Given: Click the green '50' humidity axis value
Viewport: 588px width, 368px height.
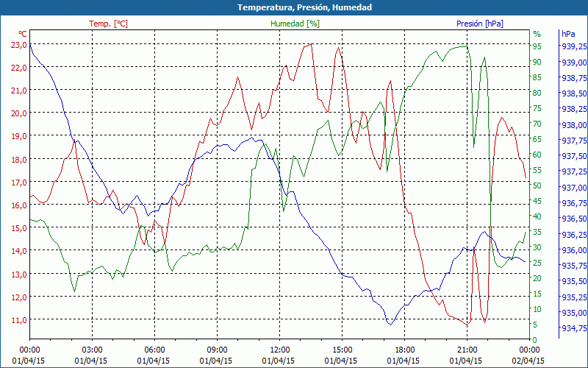Looking at the screenshot, I should pos(537,185).
